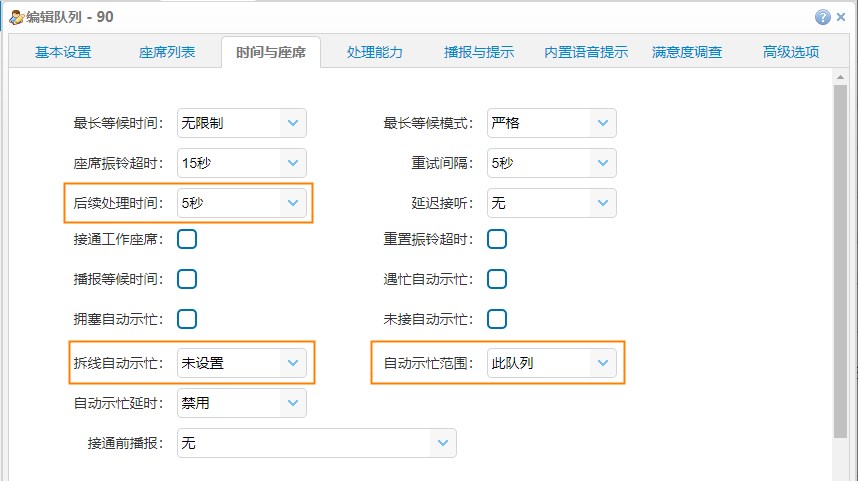858x481 pixels.
Task: Check the 重置振铃超时 option
Action: (497, 239)
